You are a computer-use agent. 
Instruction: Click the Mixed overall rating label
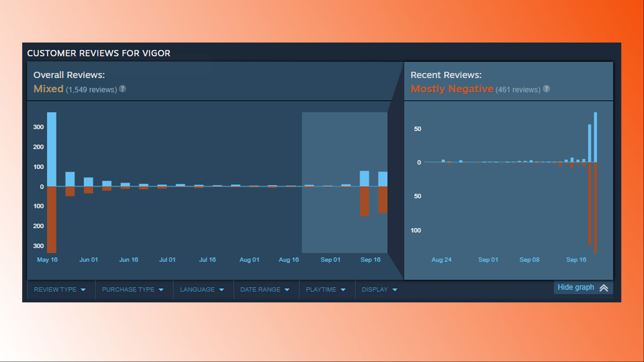(49, 89)
